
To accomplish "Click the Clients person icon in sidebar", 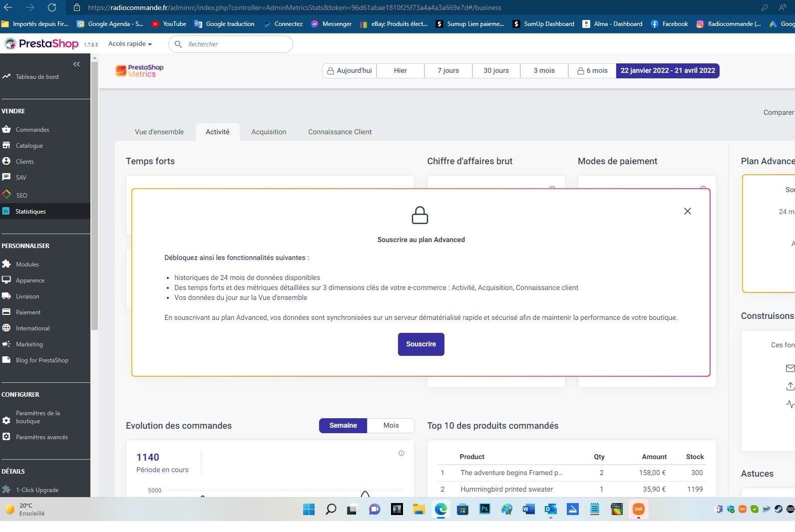I will pos(6,161).
